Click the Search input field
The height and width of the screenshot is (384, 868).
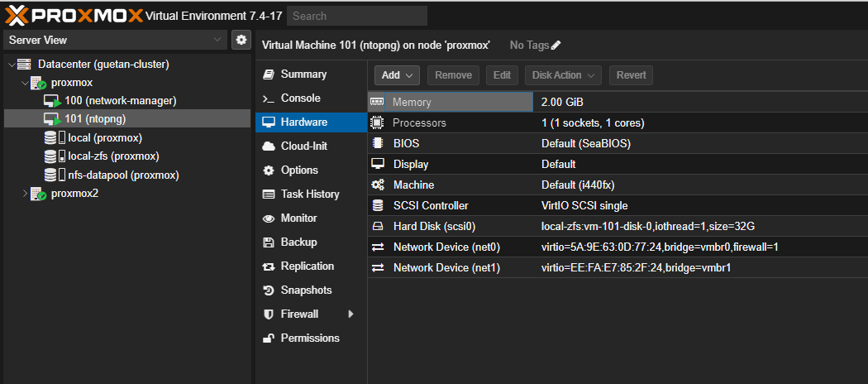click(x=357, y=16)
